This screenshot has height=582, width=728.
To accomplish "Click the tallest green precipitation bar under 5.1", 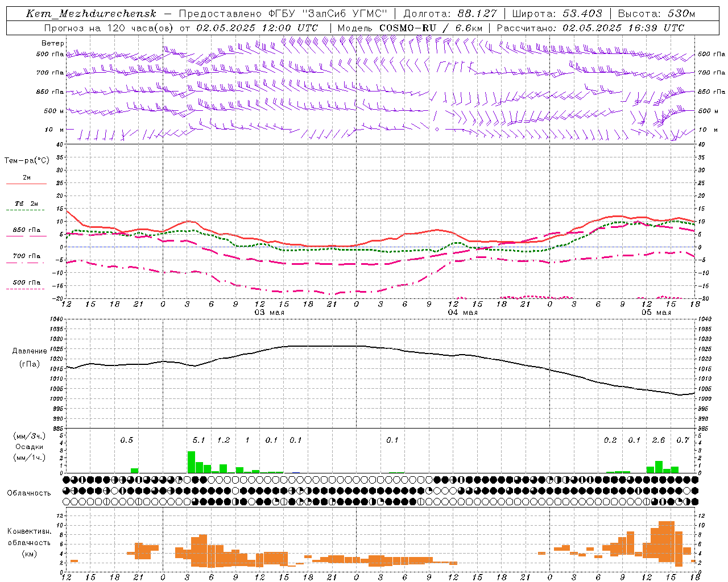I will (191, 462).
